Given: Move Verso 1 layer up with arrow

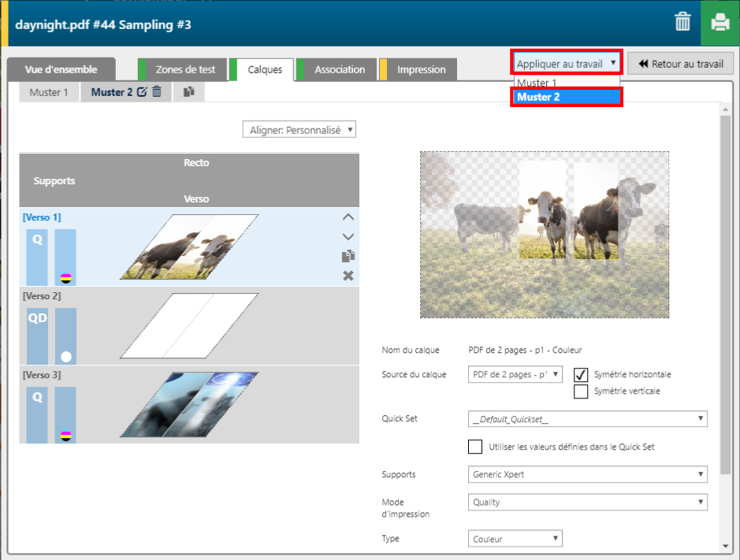Looking at the screenshot, I should pyautogui.click(x=348, y=217).
